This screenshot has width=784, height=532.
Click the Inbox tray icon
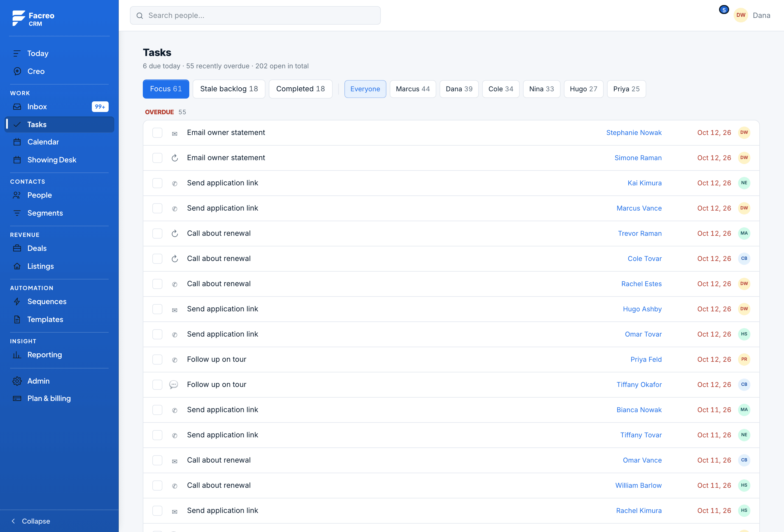click(x=17, y=107)
